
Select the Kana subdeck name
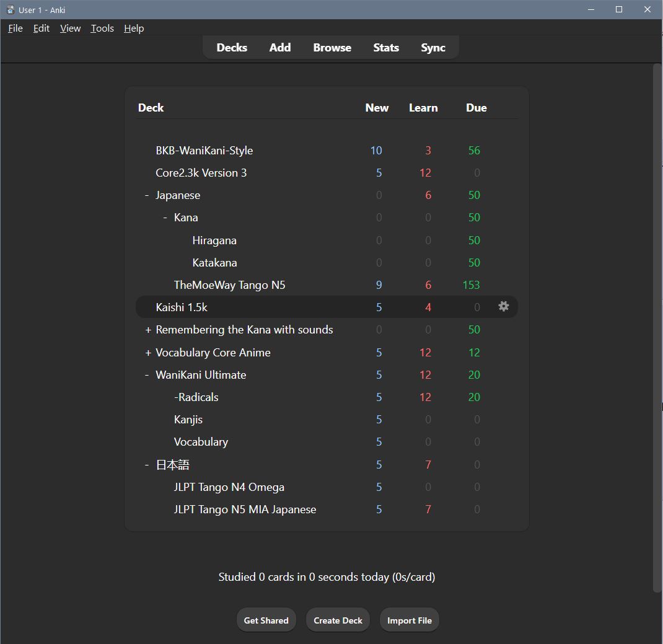click(186, 218)
